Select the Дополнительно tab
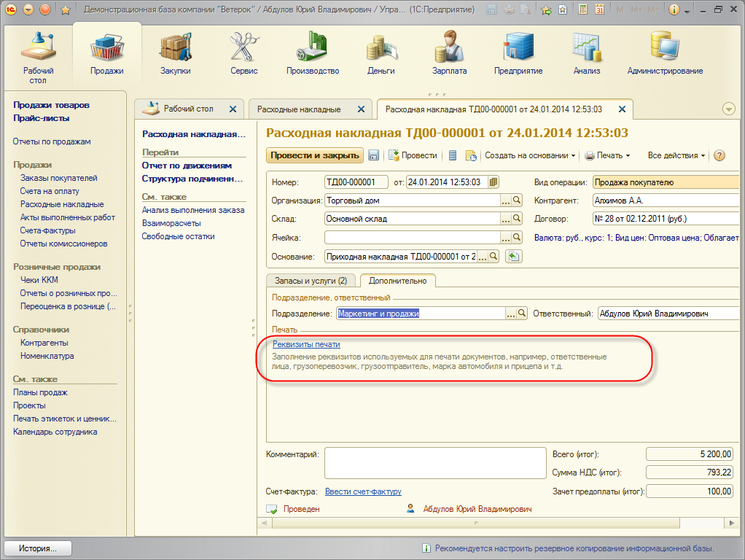The width and height of the screenshot is (745, 560). pos(398,281)
